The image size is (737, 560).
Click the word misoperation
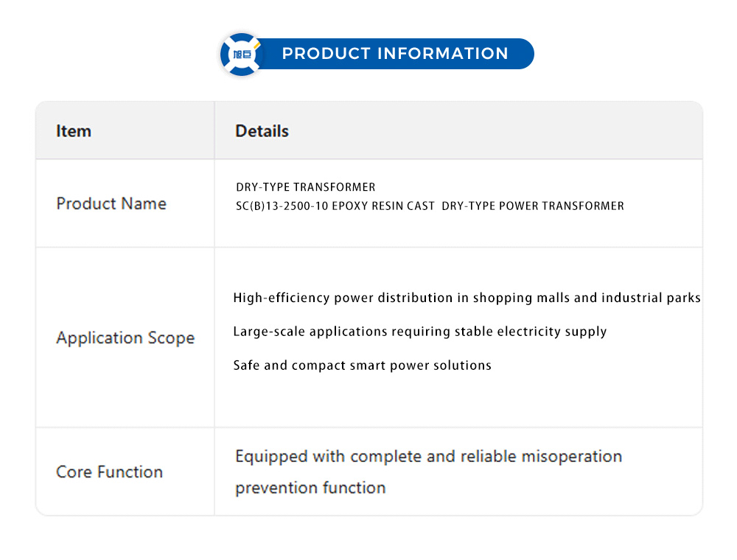(571, 457)
